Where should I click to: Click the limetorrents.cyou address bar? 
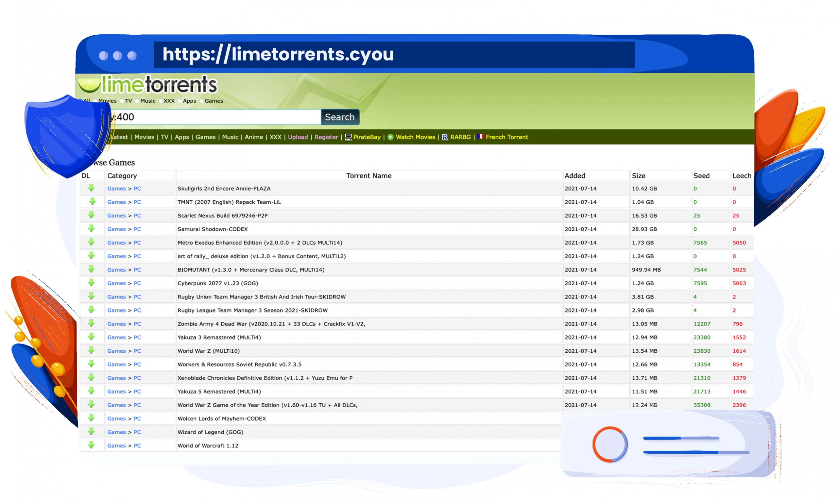pos(394,54)
